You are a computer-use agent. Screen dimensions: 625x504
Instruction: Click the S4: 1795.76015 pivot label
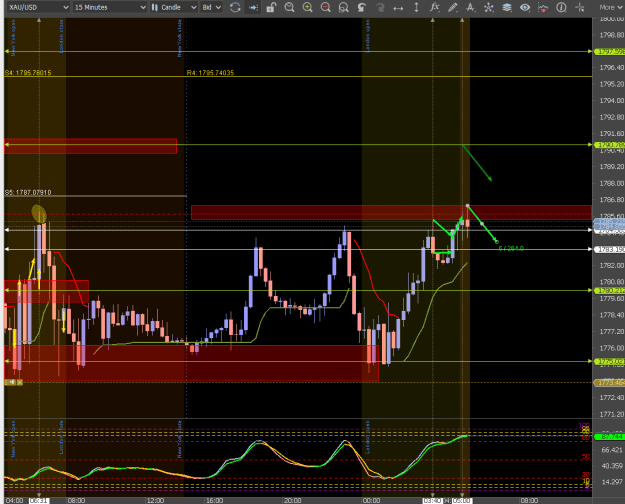[28, 73]
